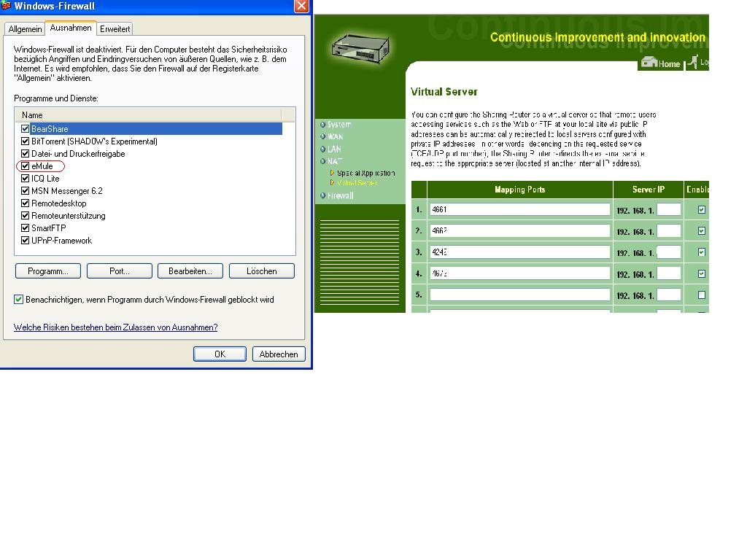Switch to the Allgemein tab
747x560 pixels.
point(25,29)
